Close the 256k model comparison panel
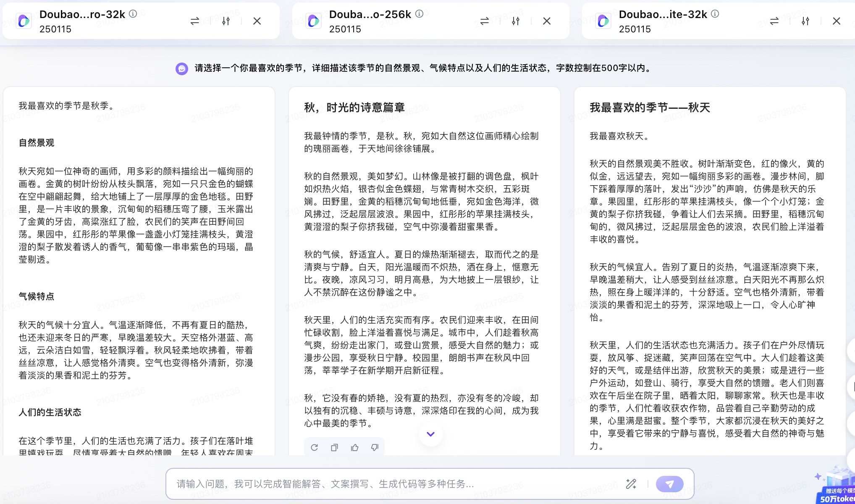This screenshot has width=855, height=504. click(547, 21)
